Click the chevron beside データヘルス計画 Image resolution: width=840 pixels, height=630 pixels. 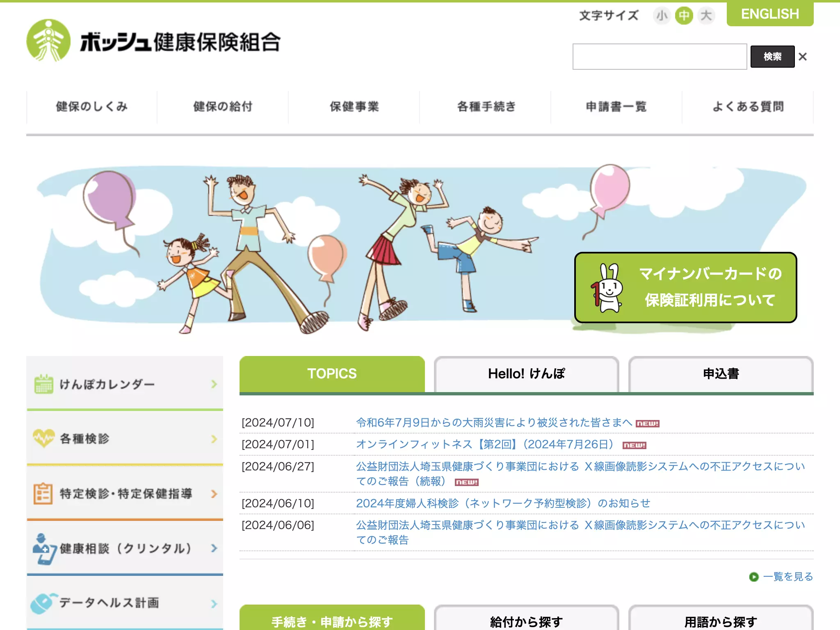214,604
